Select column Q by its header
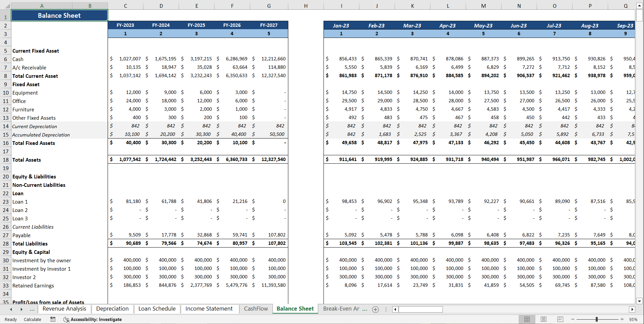This screenshot has width=644, height=324. 625,5
